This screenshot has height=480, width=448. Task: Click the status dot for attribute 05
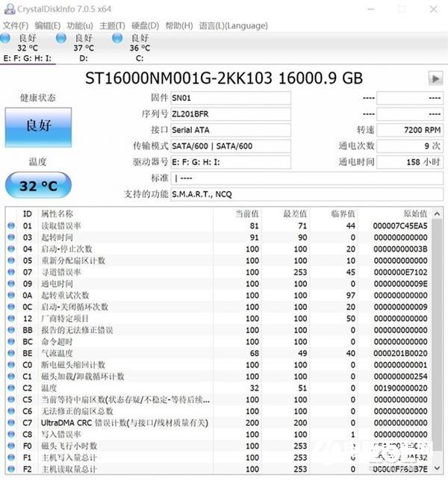(x=11, y=261)
